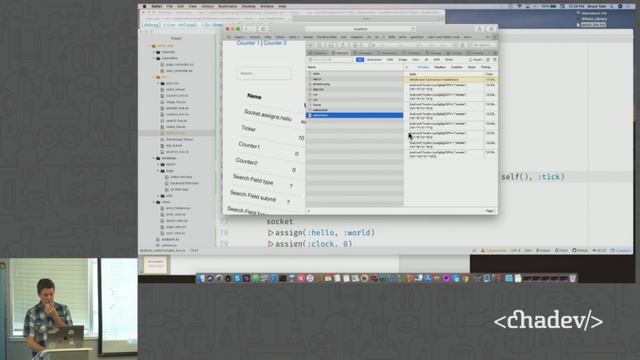
Task: Open the History menu
Action: 207,7
